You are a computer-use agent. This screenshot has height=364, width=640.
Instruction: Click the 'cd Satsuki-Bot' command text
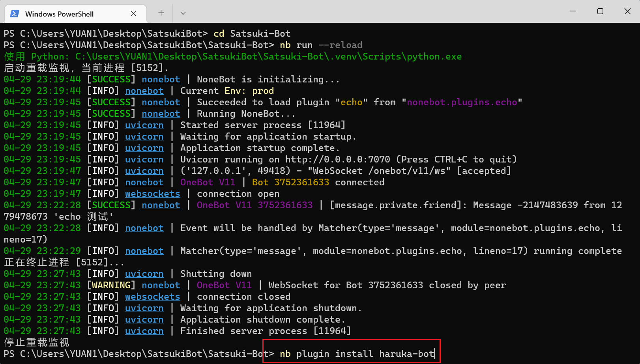(x=252, y=34)
